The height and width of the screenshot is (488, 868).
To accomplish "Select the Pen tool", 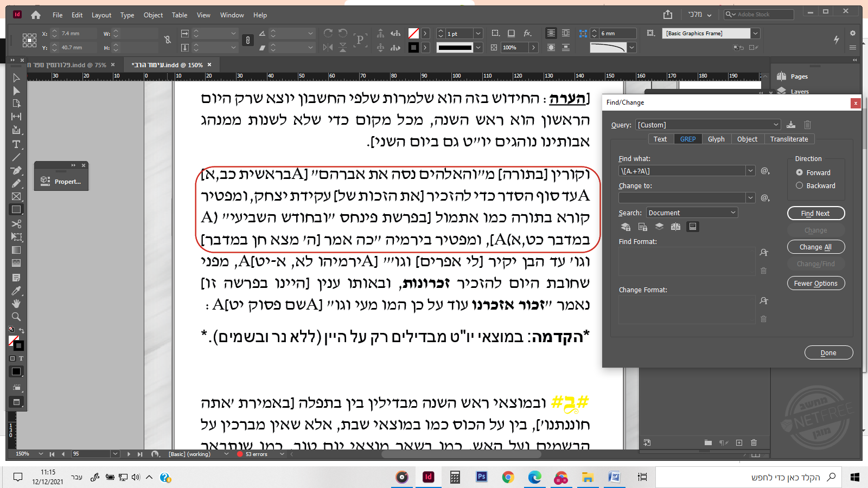I will 16,170.
